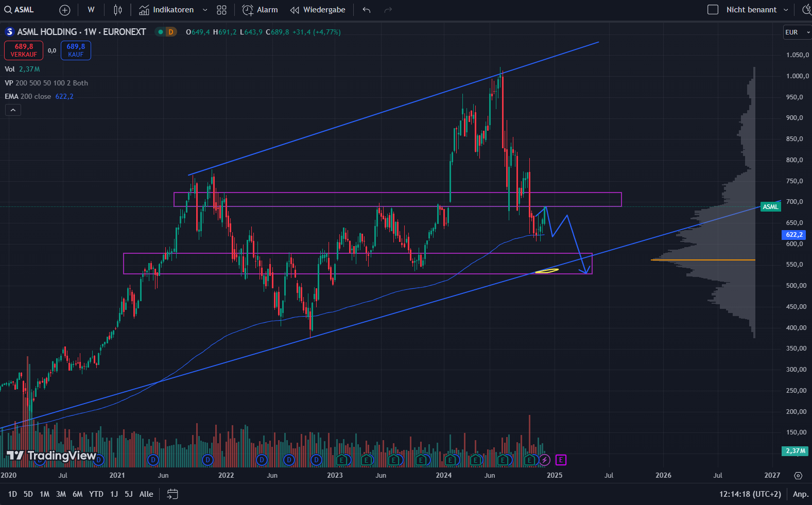Select the 5D time range
The height and width of the screenshot is (505, 812).
tap(28, 494)
